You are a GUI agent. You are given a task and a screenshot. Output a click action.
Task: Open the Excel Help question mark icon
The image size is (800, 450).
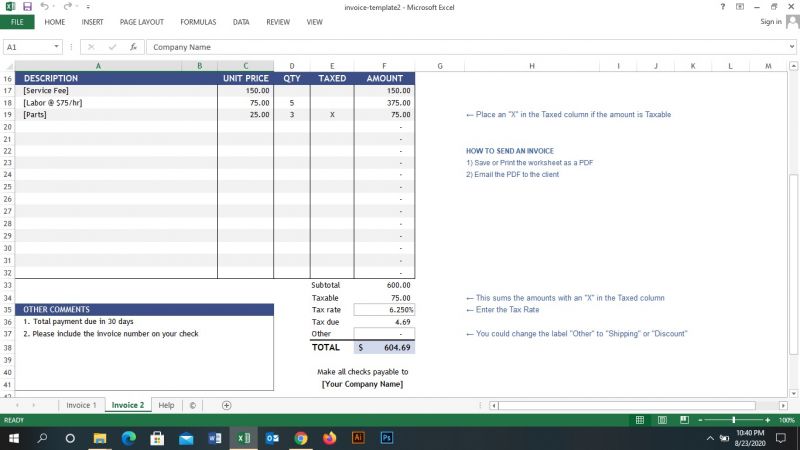[x=723, y=7]
